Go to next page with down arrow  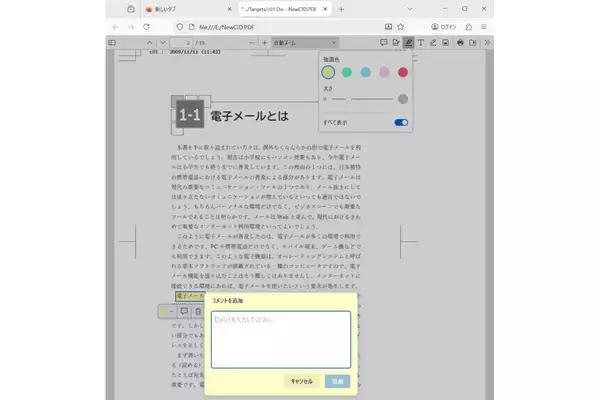pyautogui.click(x=163, y=43)
